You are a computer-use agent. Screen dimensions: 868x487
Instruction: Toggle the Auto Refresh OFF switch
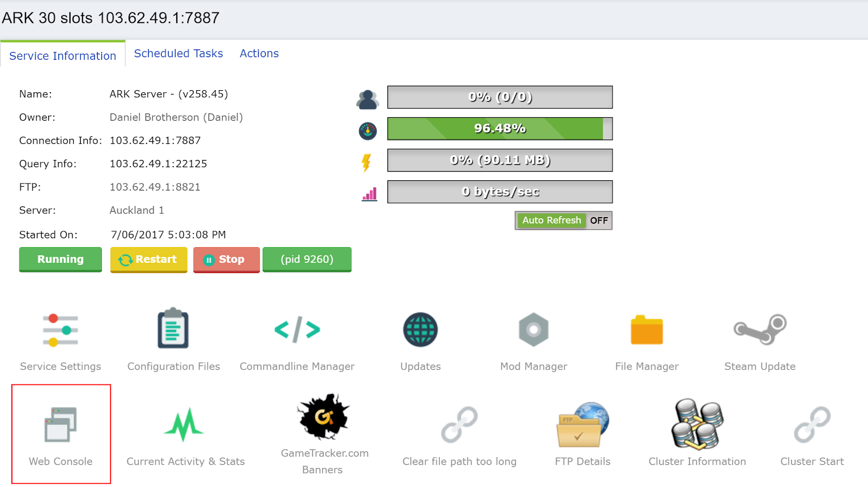[x=564, y=220]
